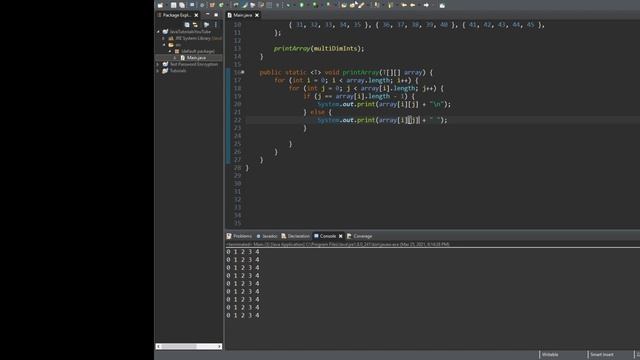Screen dimensions: 640x360
Task: Click first console output row '0 1 2 3 4'
Action: (x=243, y=252)
